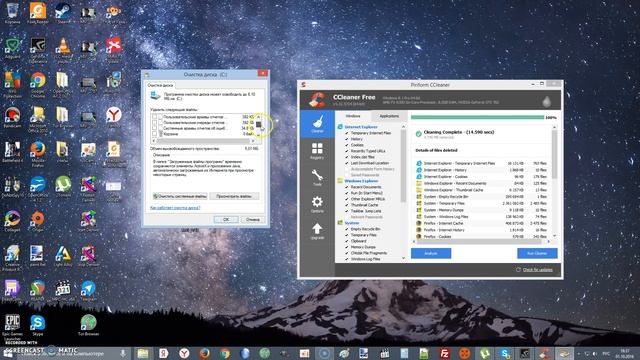Open the Steam desktop icon

point(63,13)
